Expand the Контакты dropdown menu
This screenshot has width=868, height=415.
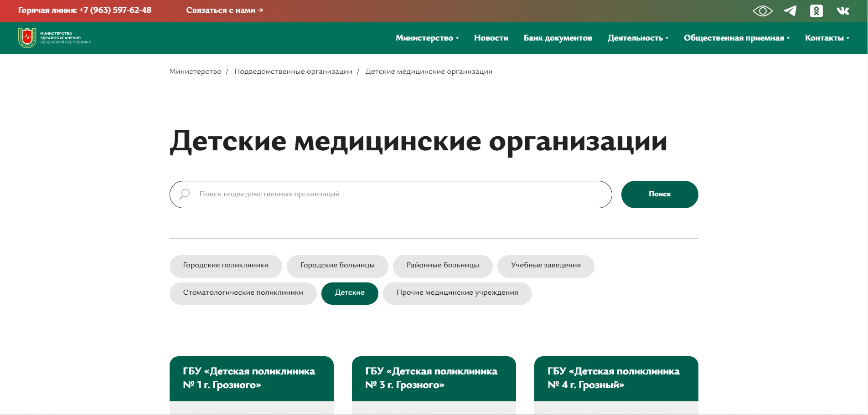(x=827, y=38)
